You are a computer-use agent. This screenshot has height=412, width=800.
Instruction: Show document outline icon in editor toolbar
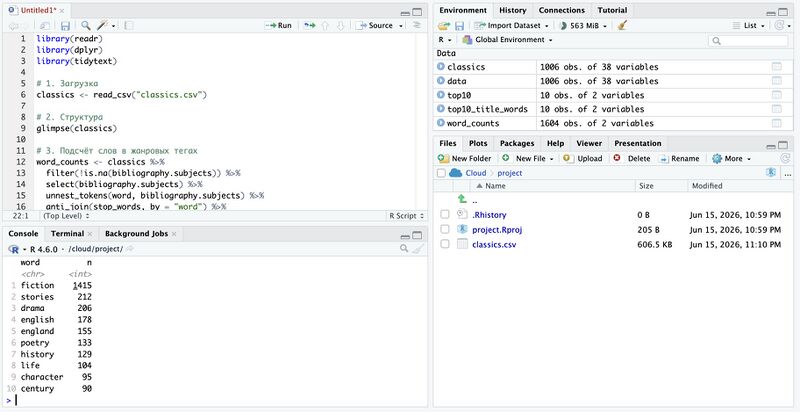pos(417,25)
